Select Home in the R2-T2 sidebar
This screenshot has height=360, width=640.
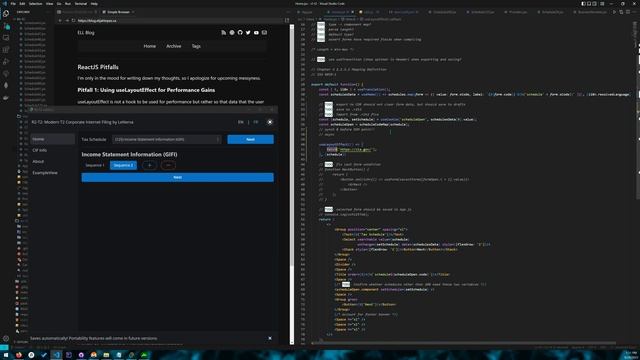[53, 139]
